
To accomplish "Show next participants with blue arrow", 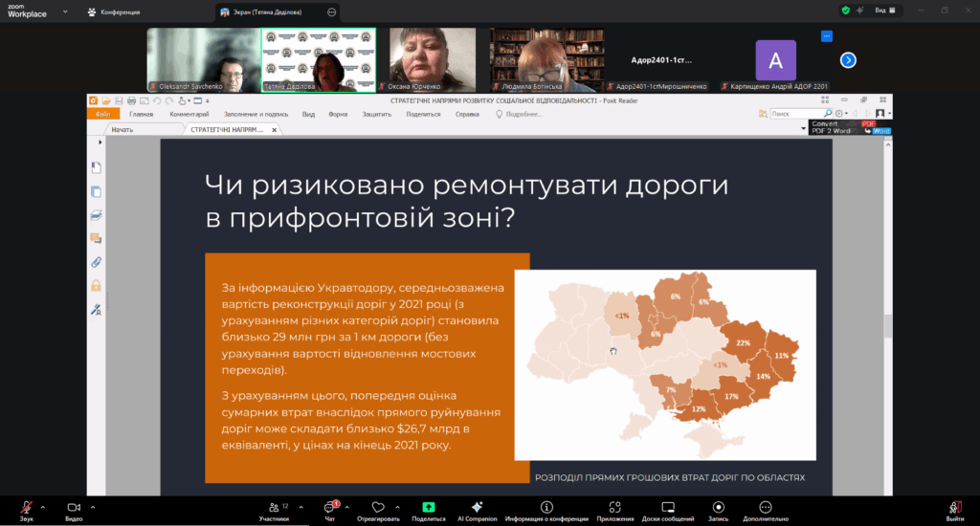I will point(847,59).
